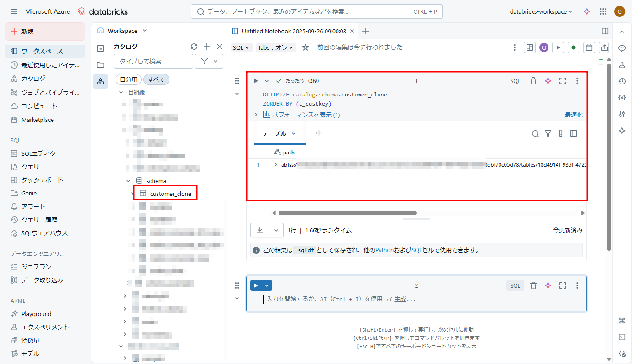Open the notebook share icon
Viewport: 632px width, 364px height.
click(604, 47)
